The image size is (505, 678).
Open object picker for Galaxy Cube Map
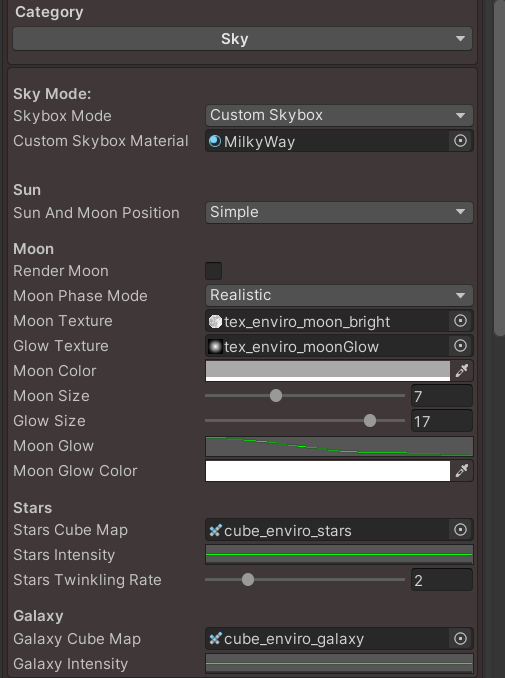pyautogui.click(x=460, y=639)
